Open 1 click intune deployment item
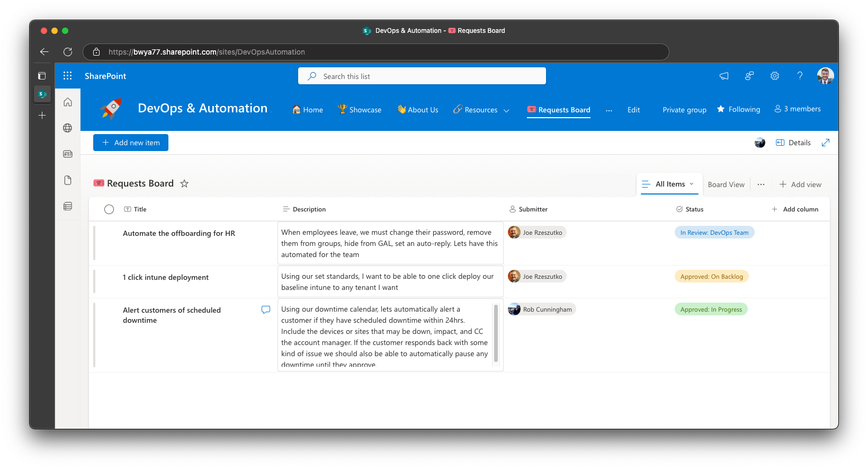 tap(166, 277)
